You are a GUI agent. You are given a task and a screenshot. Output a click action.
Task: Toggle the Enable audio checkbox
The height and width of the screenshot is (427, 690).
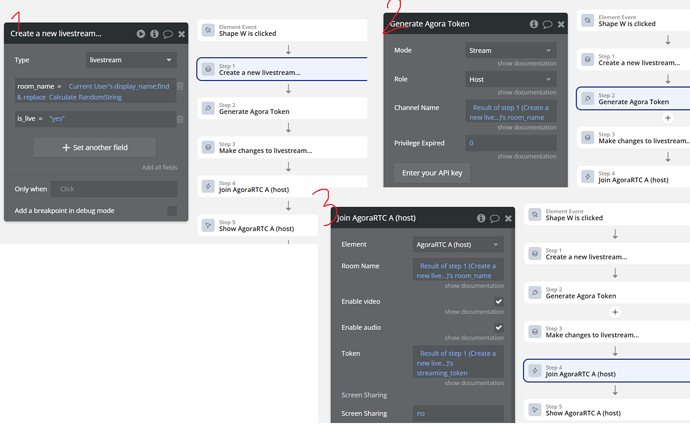498,327
